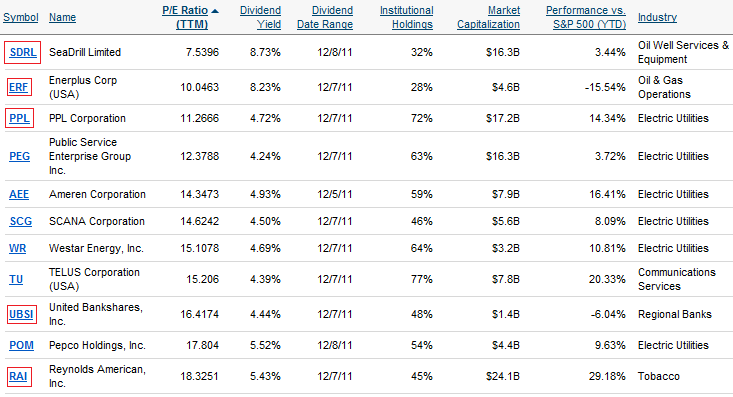Toggle P/E Ratio (TTM) sort arrow
Screen dimensions: 733x397
pos(215,11)
